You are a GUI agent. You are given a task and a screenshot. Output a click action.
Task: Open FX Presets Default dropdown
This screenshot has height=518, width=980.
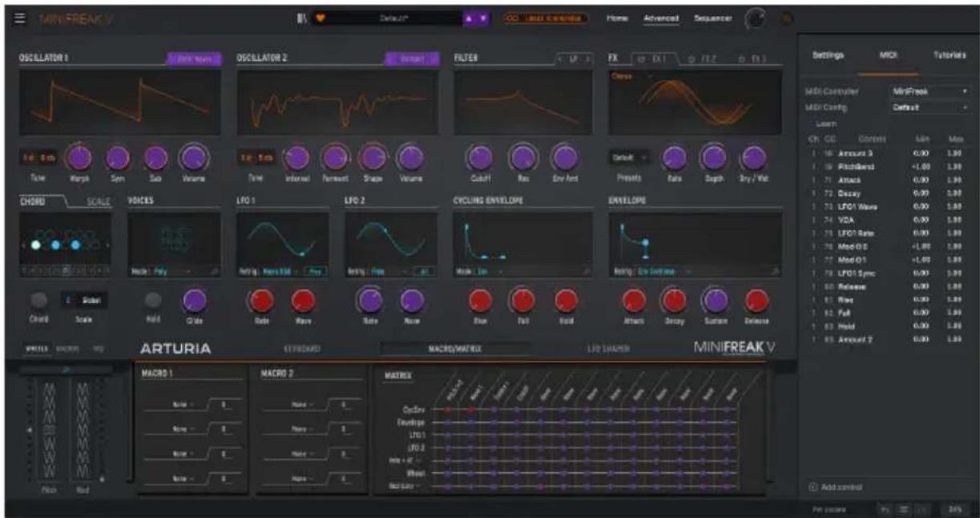[x=630, y=158]
